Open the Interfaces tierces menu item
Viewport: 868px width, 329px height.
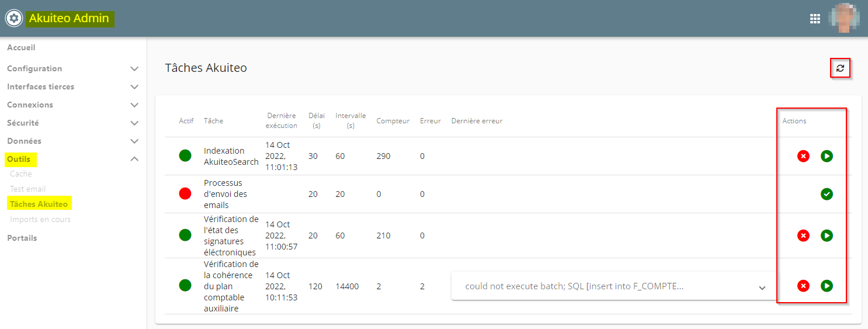tap(40, 86)
